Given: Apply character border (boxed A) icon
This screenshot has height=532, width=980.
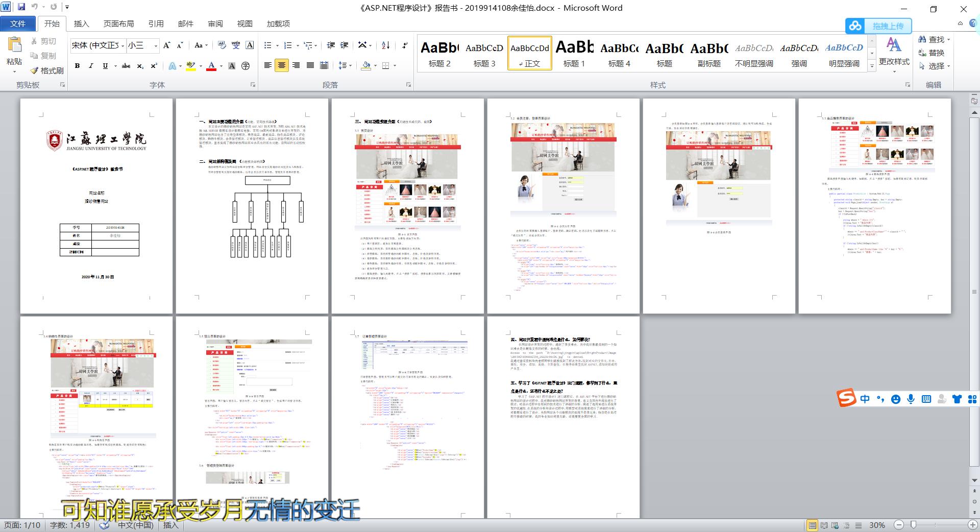Looking at the screenshot, I should pyautogui.click(x=250, y=45).
